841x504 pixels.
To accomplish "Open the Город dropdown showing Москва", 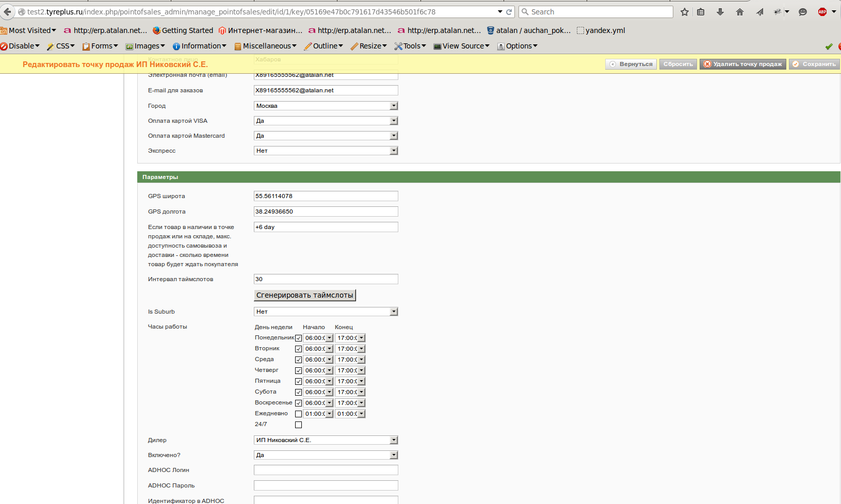I will click(326, 106).
